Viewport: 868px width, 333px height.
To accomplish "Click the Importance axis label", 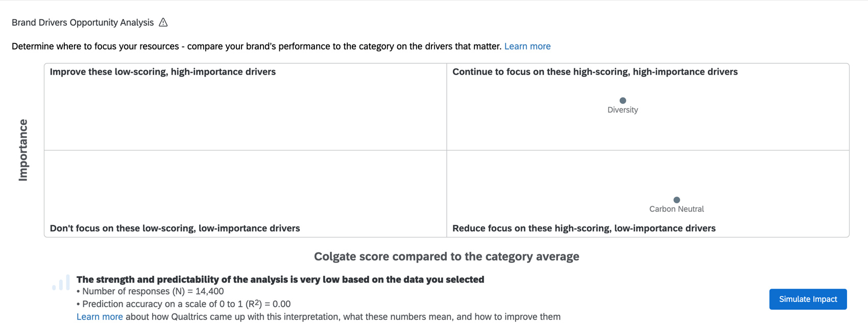I will 23,149.
